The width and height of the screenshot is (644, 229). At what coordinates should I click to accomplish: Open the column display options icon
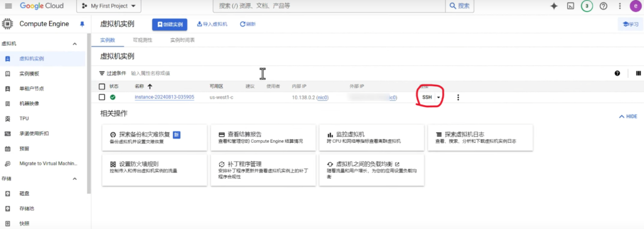point(638,73)
